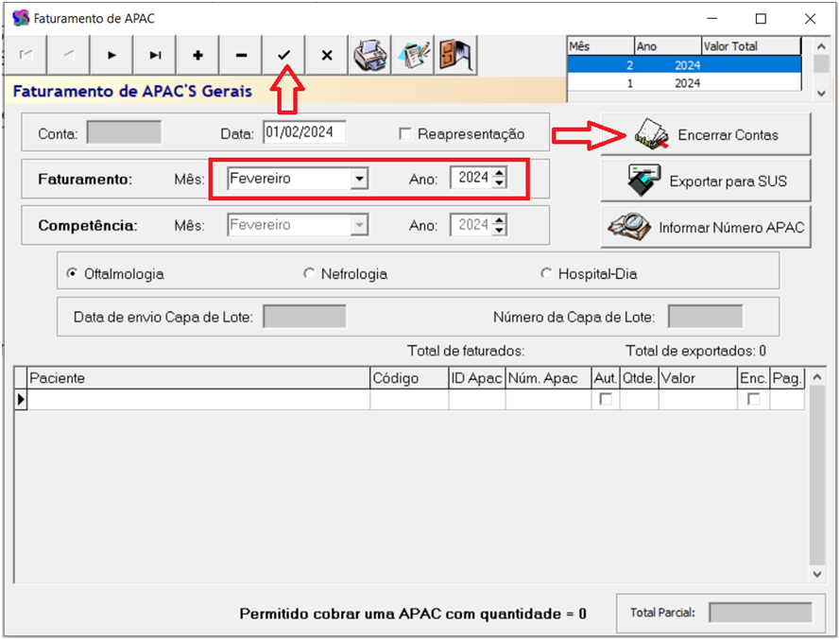Toggle the Enc. checkbox in patient row
The image size is (840, 640).
point(753,399)
